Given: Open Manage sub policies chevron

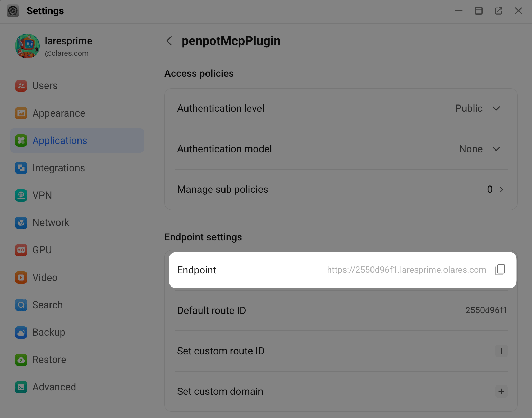Looking at the screenshot, I should pos(501,189).
